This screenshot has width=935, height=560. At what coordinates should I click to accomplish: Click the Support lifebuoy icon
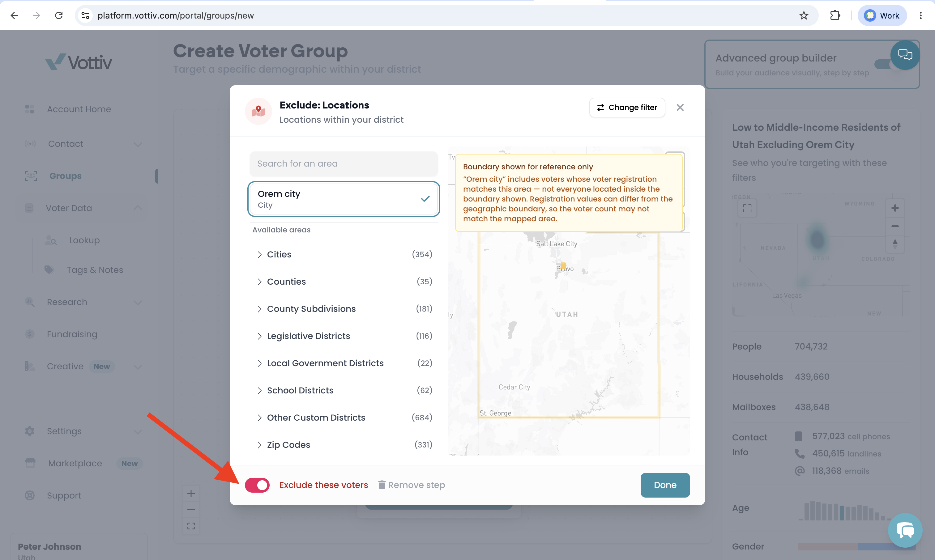point(29,495)
